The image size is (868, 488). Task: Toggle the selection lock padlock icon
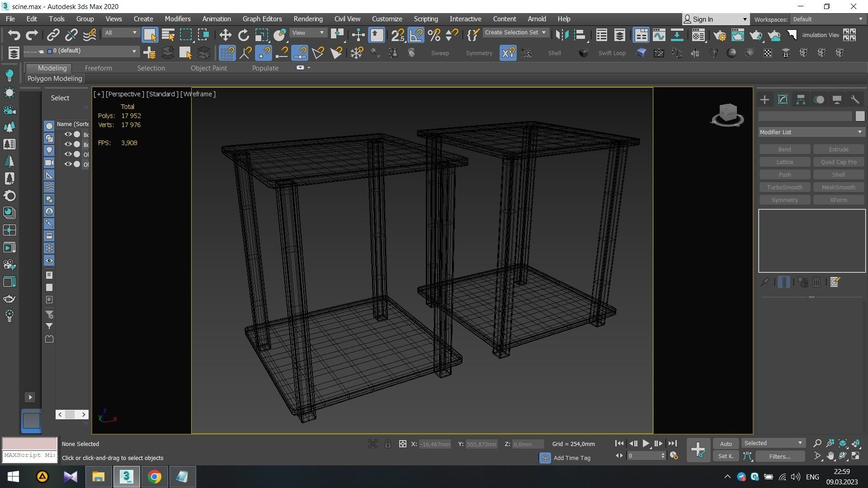[x=387, y=444]
